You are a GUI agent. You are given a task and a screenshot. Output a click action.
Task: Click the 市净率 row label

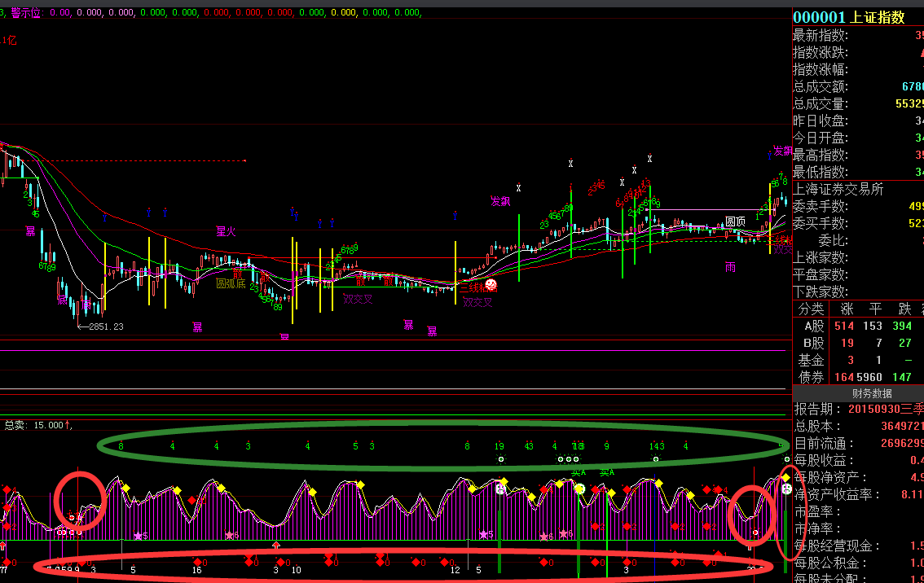pos(818,528)
